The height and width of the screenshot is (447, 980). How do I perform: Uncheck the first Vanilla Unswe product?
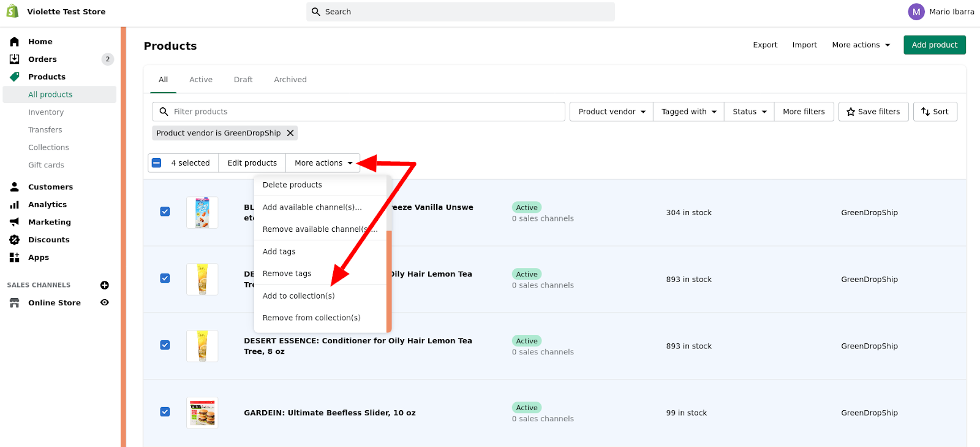(x=165, y=212)
